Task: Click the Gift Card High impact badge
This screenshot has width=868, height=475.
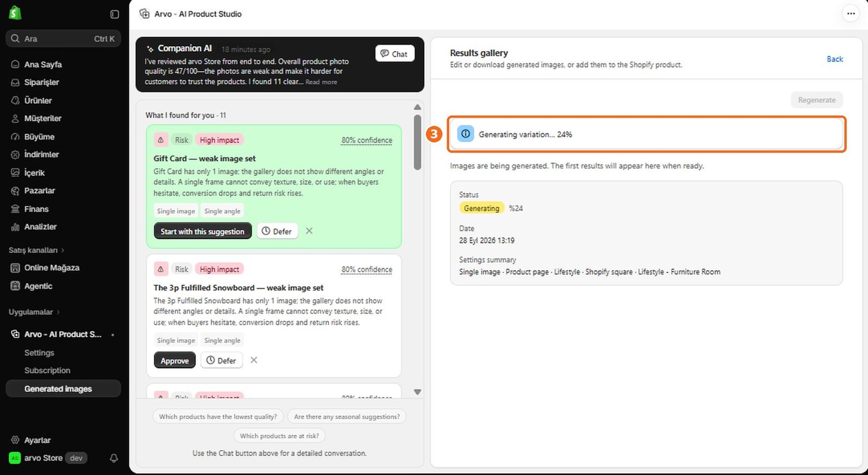Action: click(x=219, y=140)
